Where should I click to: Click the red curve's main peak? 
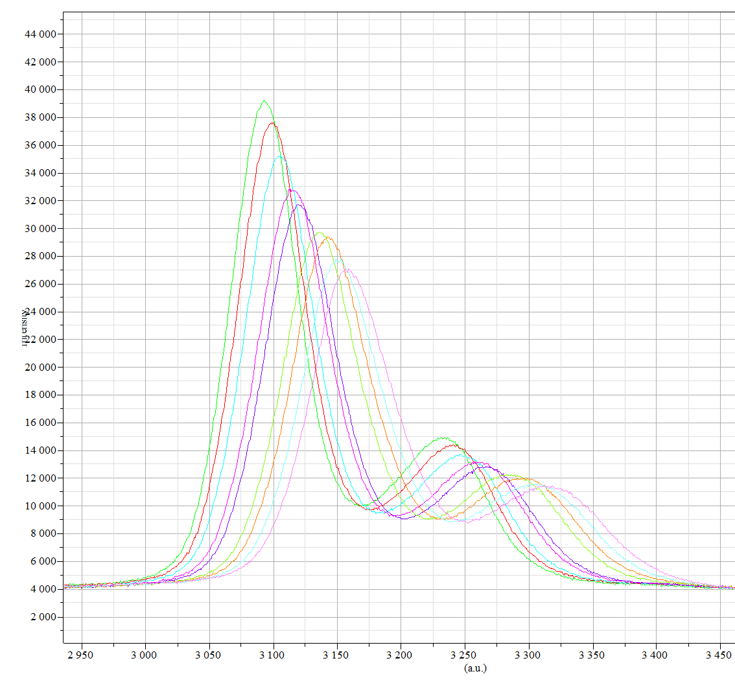point(272,124)
